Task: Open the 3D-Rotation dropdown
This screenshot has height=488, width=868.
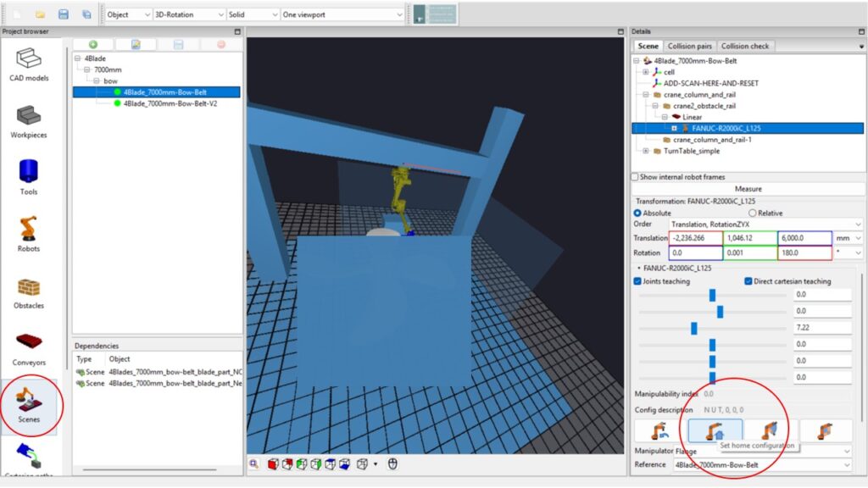Action: (189, 14)
